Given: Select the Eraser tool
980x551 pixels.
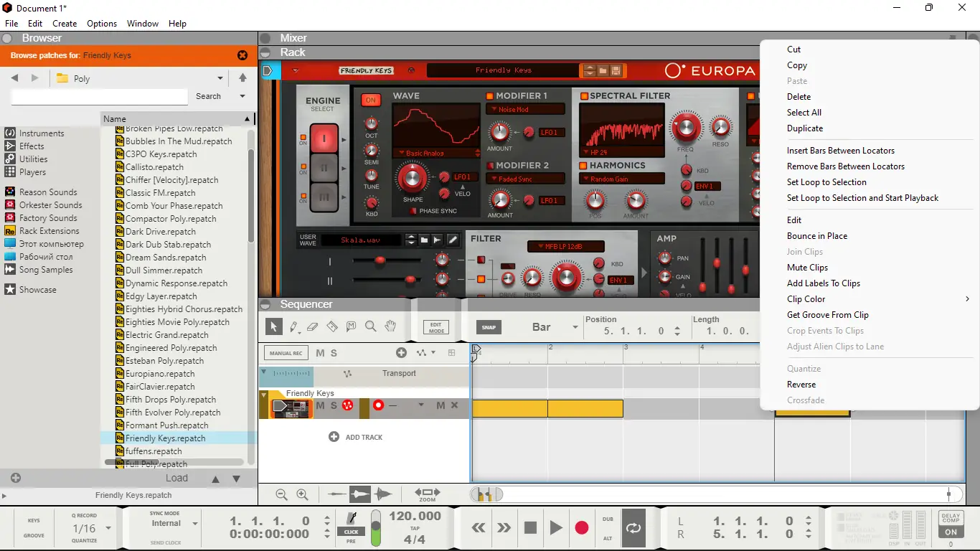Looking at the screenshot, I should coord(312,327).
